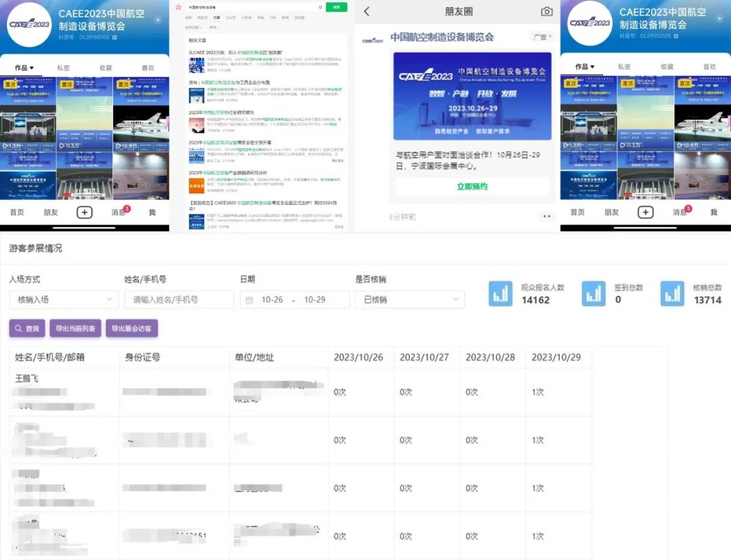Tap the plus create icon in right Douyin
Viewport: 731px width, 560px height.
point(645,212)
